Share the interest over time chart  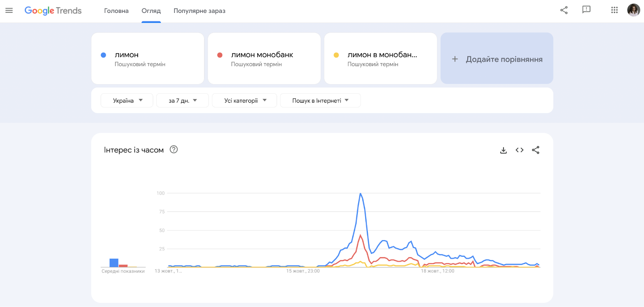[x=536, y=150]
